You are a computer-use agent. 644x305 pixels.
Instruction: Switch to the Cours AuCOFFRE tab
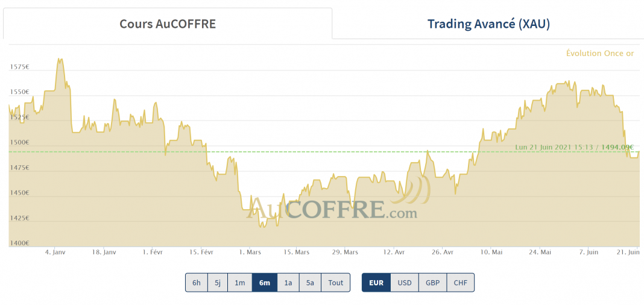[x=168, y=24]
